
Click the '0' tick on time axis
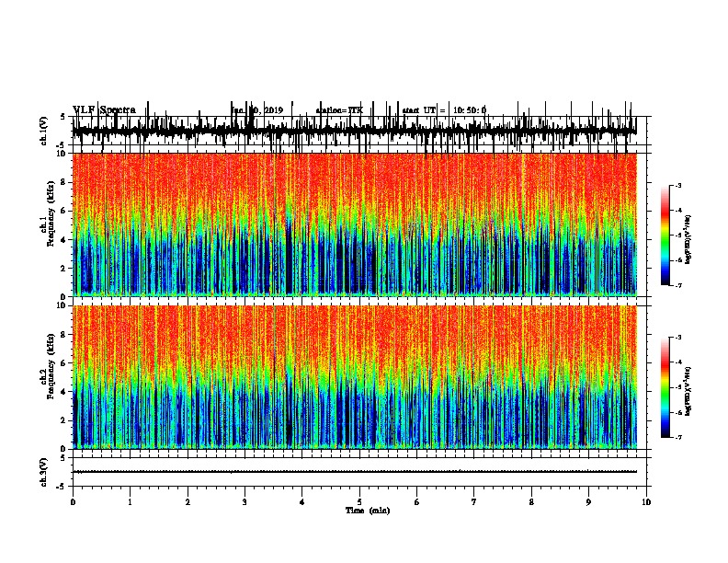[73, 502]
